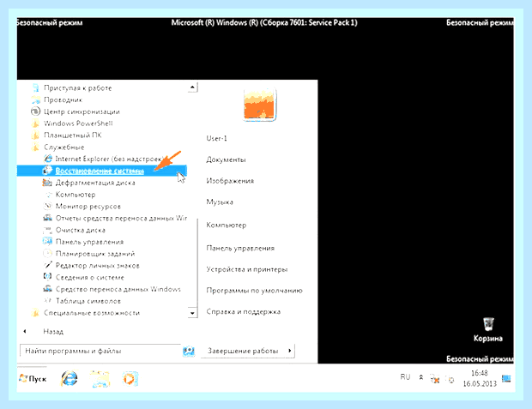
Task: Open Internet Explorer from the taskbar
Action: click(x=70, y=378)
